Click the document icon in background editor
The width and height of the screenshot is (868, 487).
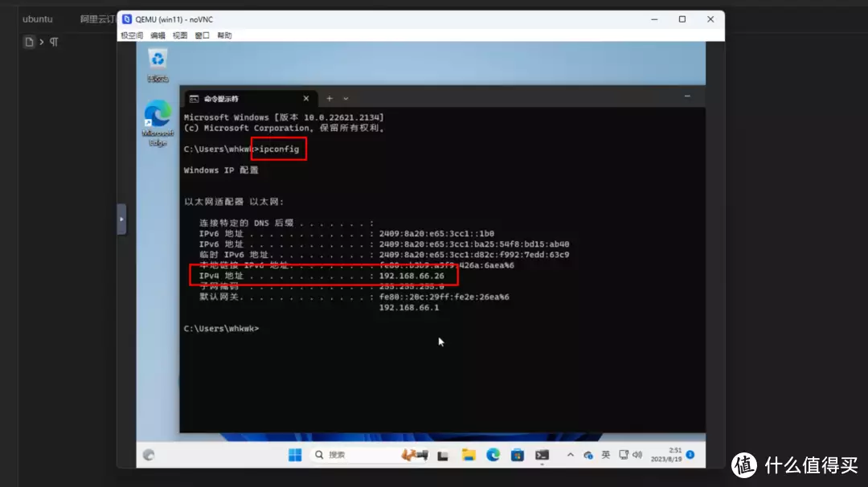coord(29,42)
